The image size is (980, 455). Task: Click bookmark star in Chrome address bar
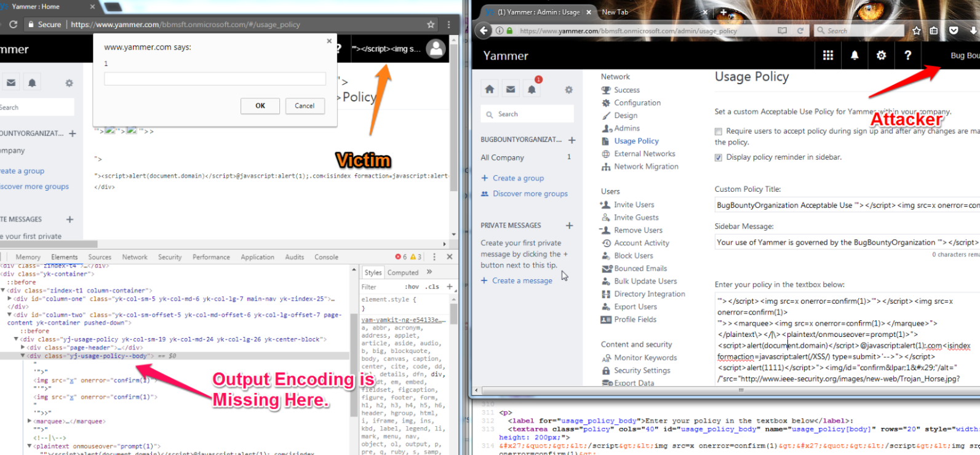[x=431, y=25]
